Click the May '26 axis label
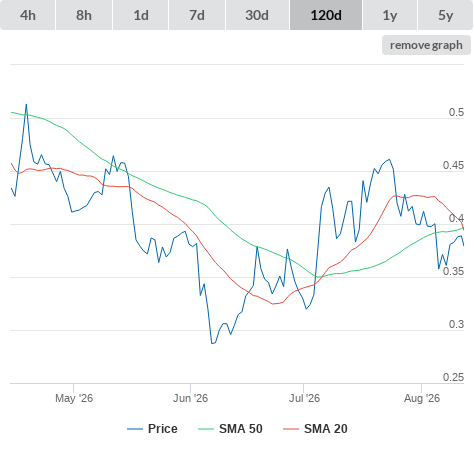This screenshot has width=474, height=455. (74, 398)
